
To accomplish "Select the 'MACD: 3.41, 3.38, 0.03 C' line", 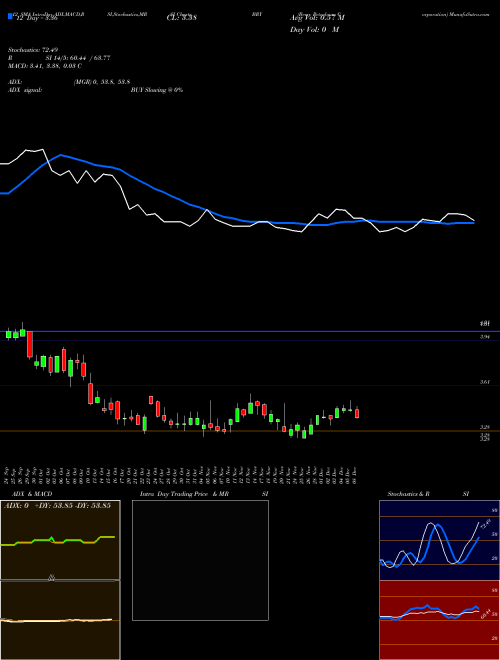I will pyautogui.click(x=45, y=66).
